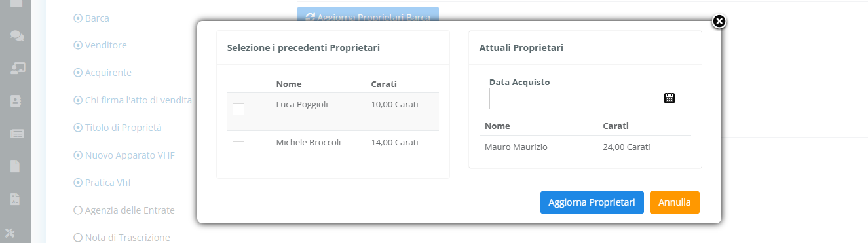
Task: Click the orange Annulla button
Action: 675,202
